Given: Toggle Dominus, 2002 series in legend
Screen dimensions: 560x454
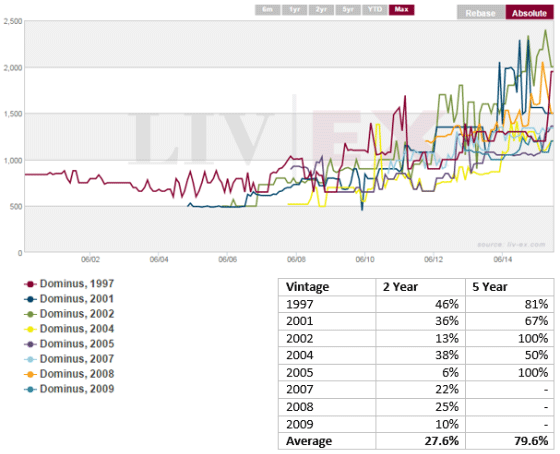Looking at the screenshot, I should pos(69,314).
